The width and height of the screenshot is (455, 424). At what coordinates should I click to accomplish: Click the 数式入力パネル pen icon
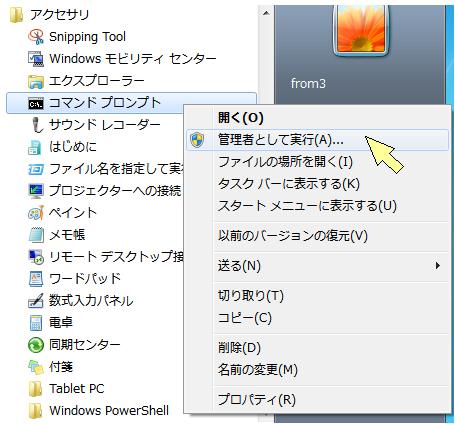36,301
